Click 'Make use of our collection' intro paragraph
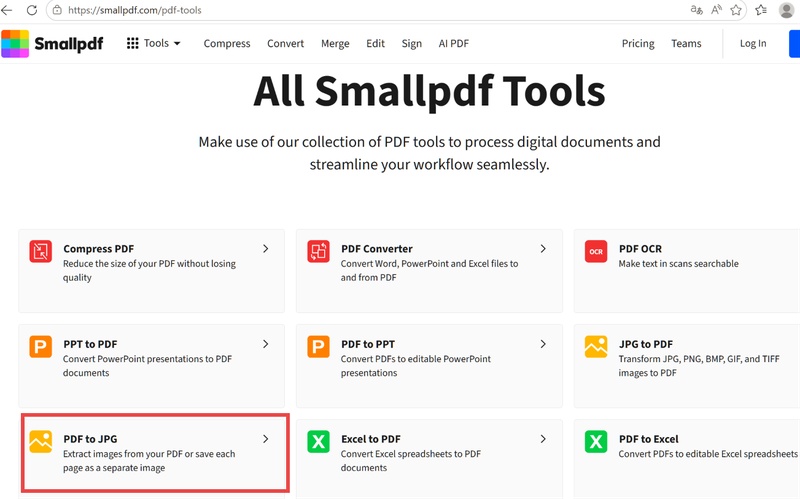The image size is (800, 499). pos(430,153)
